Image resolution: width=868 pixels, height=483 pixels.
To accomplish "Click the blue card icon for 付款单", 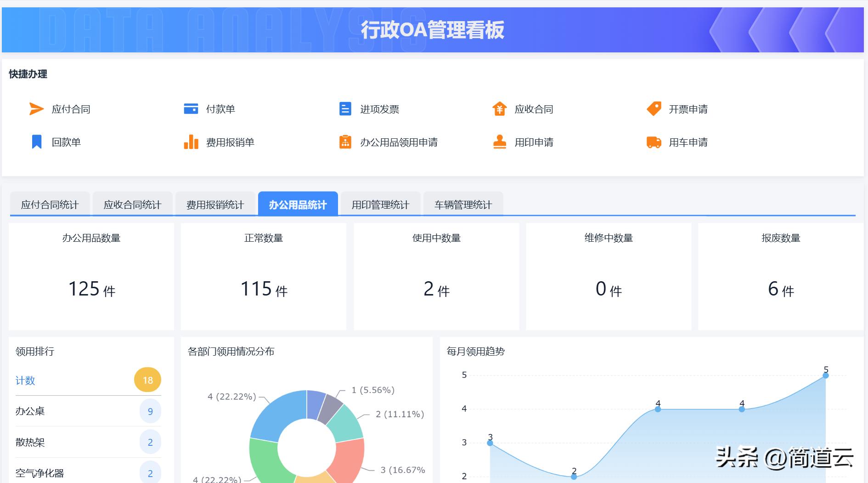I will click(x=191, y=109).
